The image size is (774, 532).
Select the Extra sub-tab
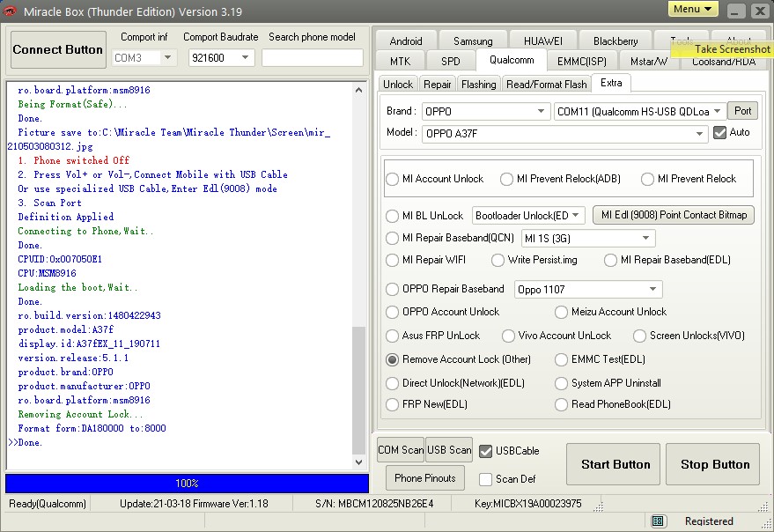pyautogui.click(x=611, y=83)
